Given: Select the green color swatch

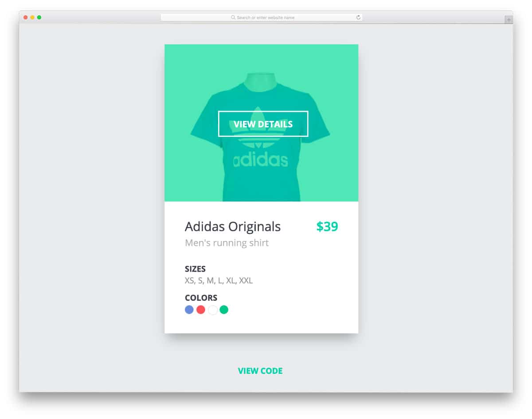Looking at the screenshot, I should coord(224,310).
